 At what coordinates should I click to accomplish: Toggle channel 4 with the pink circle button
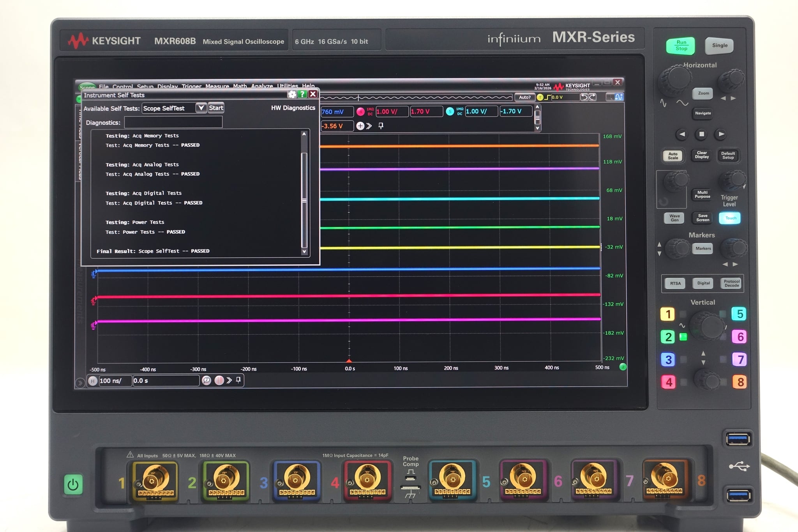360,111
